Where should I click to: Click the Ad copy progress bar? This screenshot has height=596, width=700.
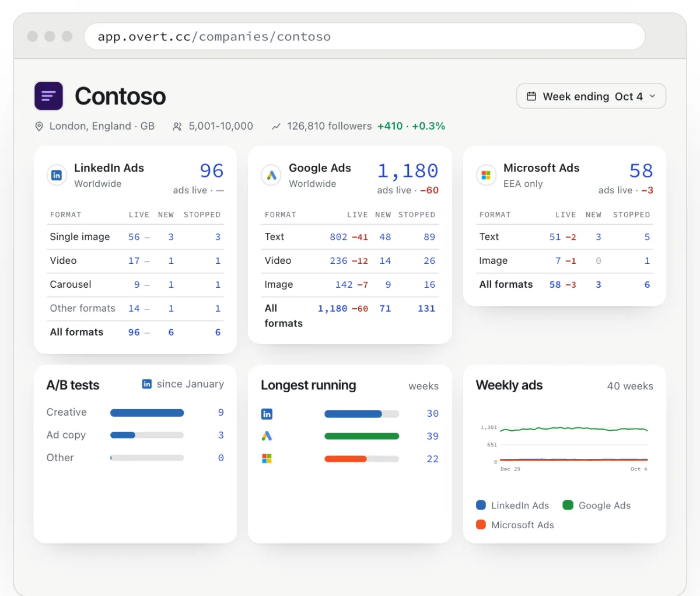[x=147, y=435]
